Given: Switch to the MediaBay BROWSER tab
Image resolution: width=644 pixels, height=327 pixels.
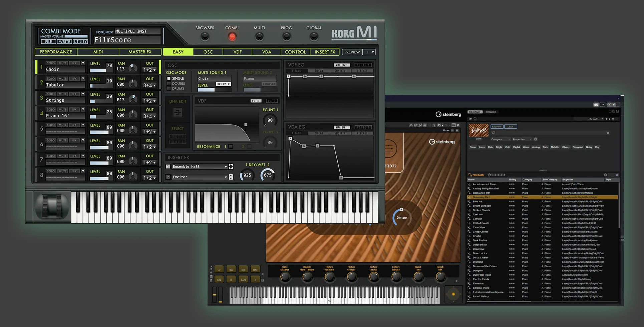Looking at the screenshot, I should tap(491, 112).
